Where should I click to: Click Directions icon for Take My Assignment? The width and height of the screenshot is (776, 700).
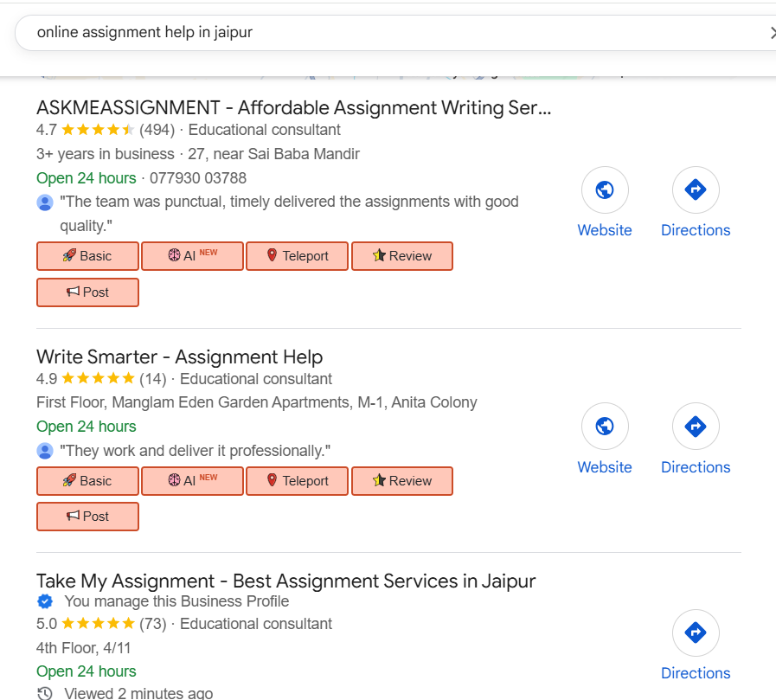[x=696, y=633]
